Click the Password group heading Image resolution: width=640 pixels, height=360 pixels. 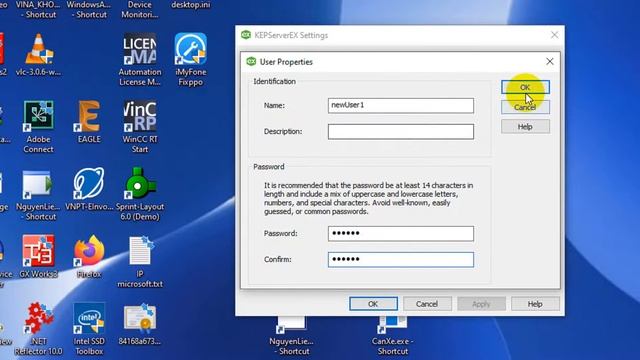[x=269, y=167]
